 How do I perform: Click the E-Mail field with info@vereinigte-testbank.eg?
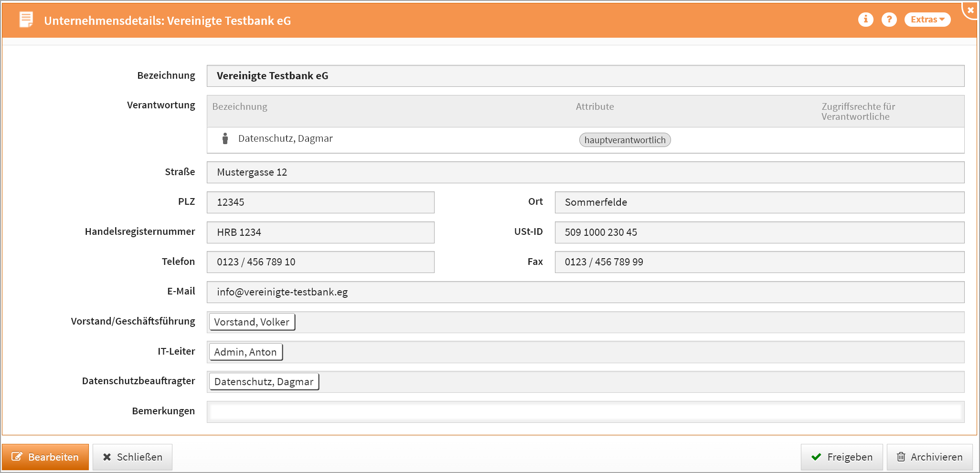click(585, 292)
